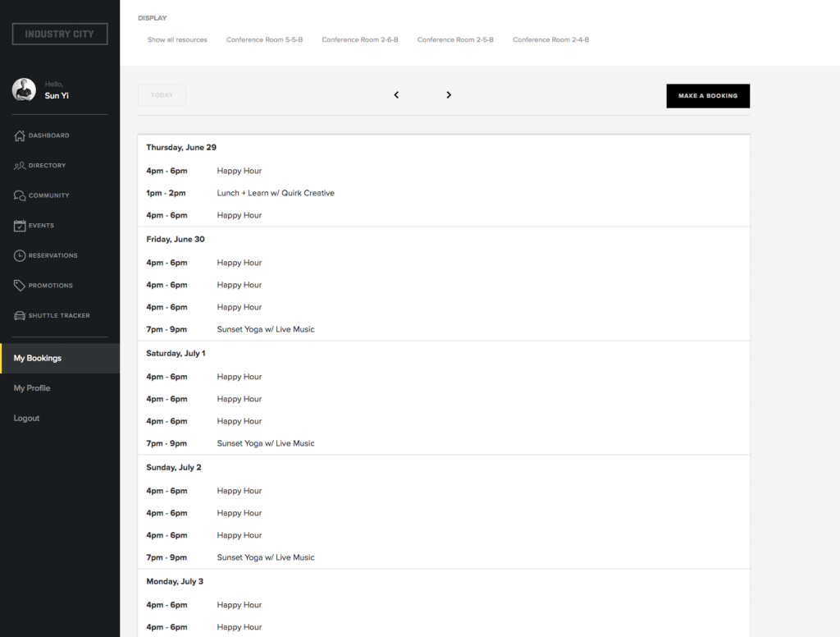Click the Industry City logo
The height and width of the screenshot is (637, 840).
click(60, 34)
